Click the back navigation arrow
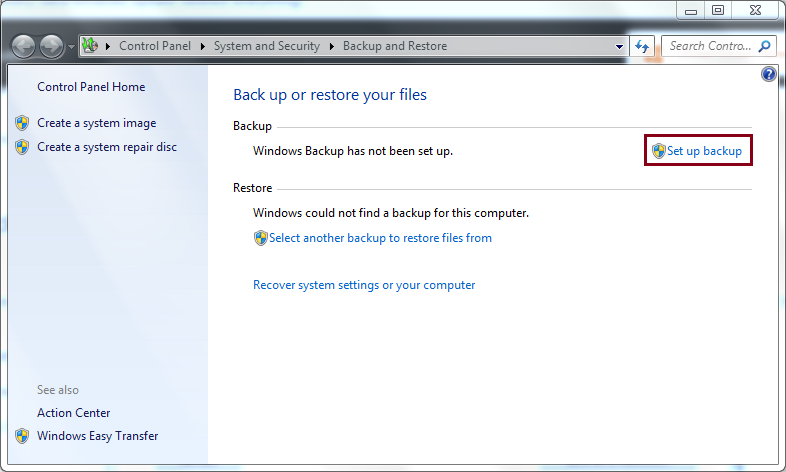Screen dimensions: 786x472 coord(23,47)
